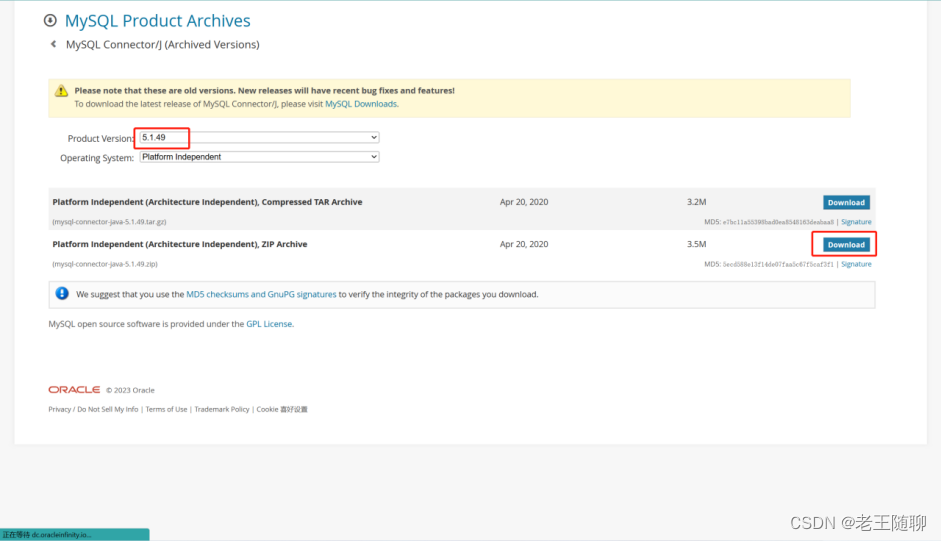Open the Privacy footer link
The width and height of the screenshot is (941, 541).
(59, 409)
